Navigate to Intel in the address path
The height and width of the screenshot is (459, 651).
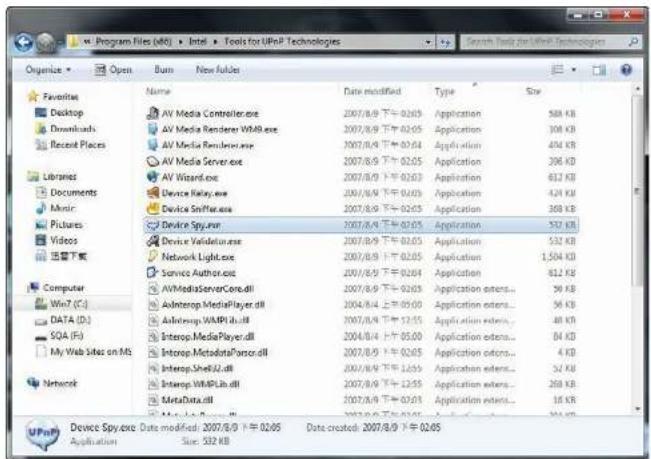(198, 42)
